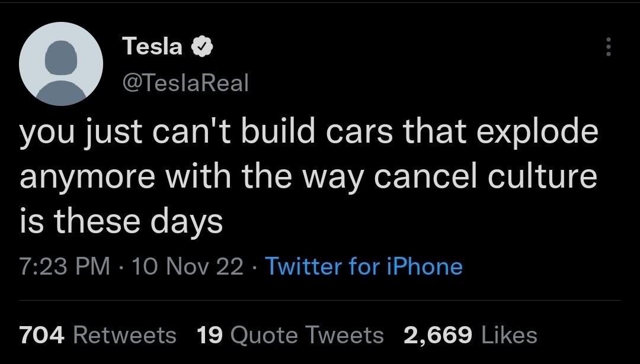Click the 2,669 like count number
The image size is (640, 364).
pyautogui.click(x=438, y=335)
